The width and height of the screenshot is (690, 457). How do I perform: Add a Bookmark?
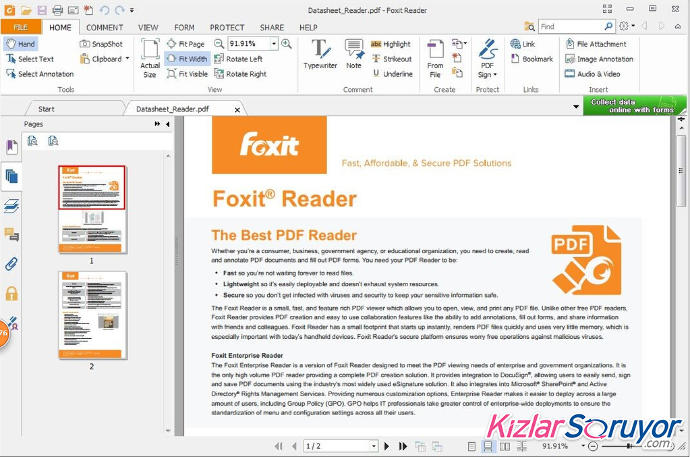click(x=532, y=59)
